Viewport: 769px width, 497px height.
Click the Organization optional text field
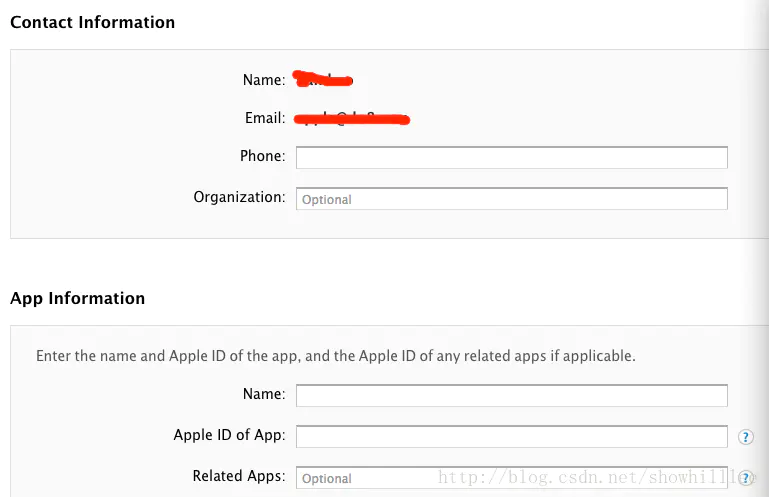click(x=511, y=199)
